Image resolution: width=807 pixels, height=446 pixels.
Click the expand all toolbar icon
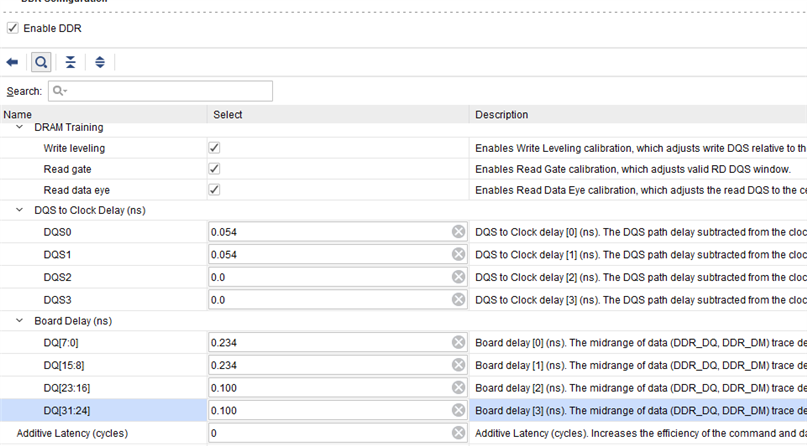[100, 62]
